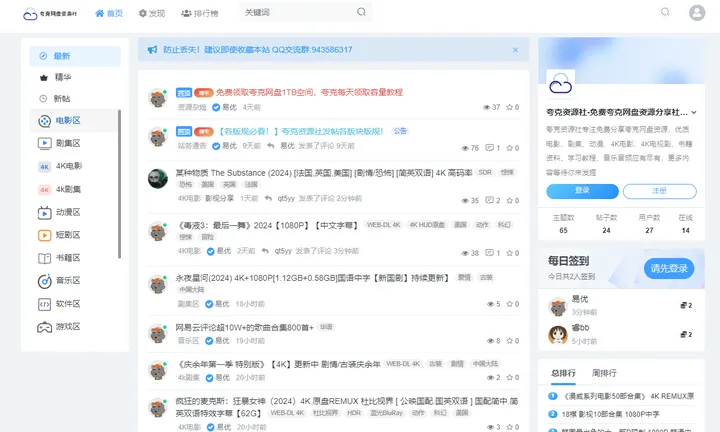Open the user avatar icon in header
This screenshot has width=720, height=432.
(697, 12)
